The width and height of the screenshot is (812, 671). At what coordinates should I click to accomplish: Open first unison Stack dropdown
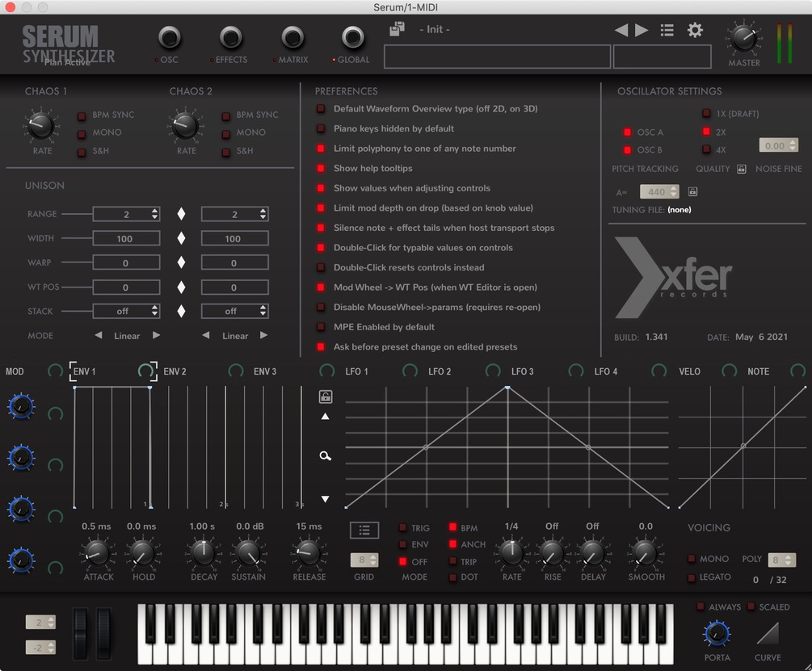point(126,311)
